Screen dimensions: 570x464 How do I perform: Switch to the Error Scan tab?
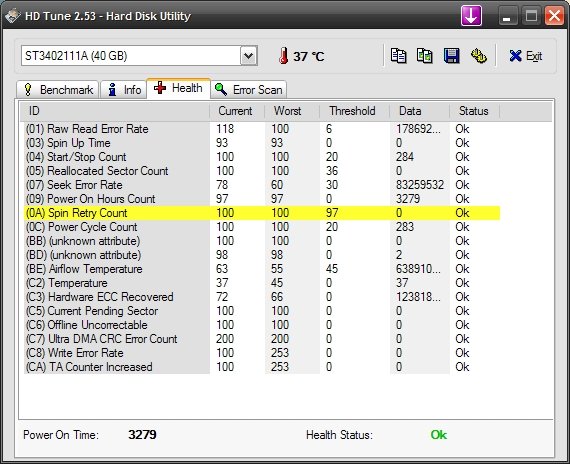248,89
